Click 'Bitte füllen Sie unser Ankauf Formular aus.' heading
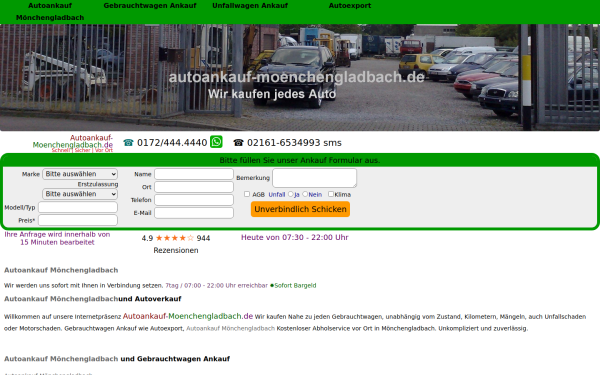Viewport: 600px width, 375px height. click(x=300, y=160)
